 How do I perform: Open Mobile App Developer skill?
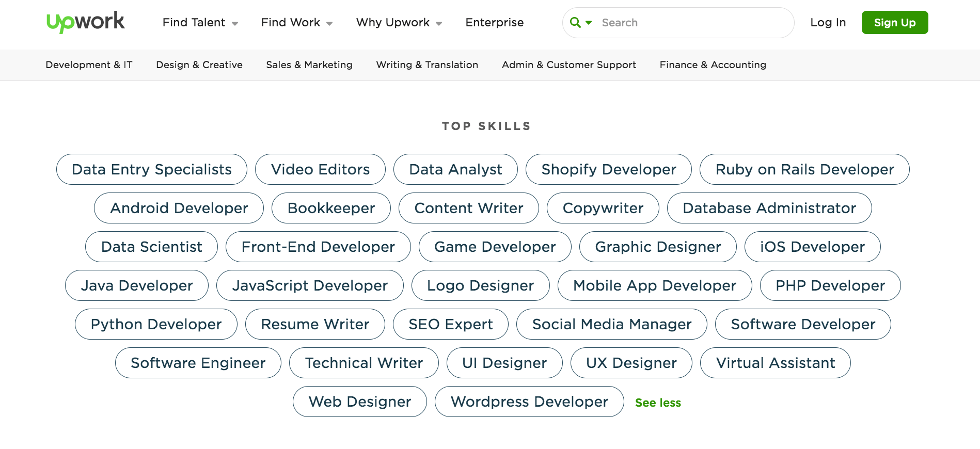tap(655, 285)
